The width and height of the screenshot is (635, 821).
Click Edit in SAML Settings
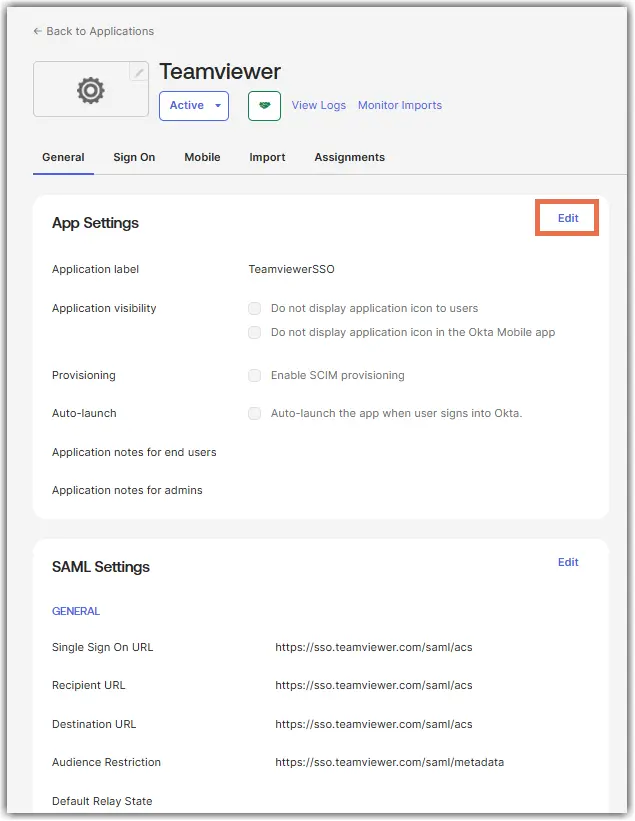point(568,562)
